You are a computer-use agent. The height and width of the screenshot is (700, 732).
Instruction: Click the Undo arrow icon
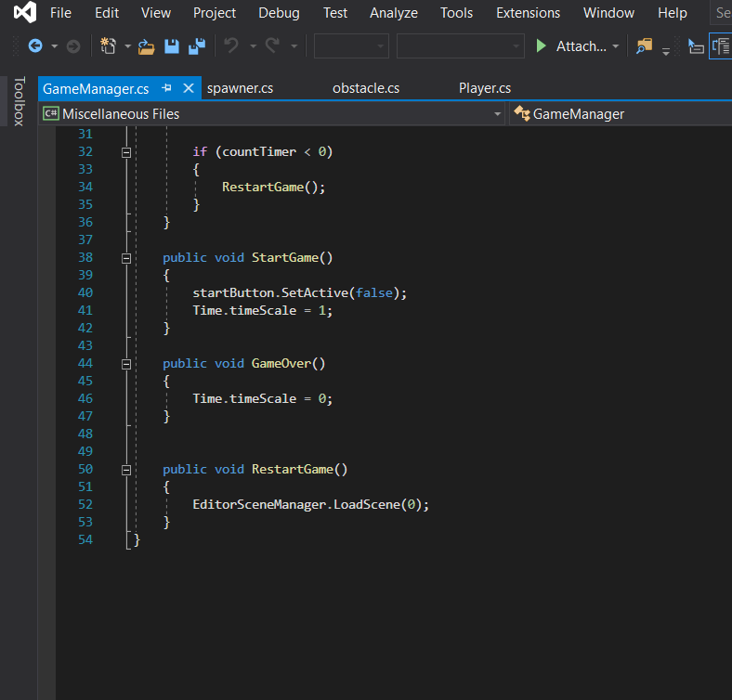tap(232, 46)
